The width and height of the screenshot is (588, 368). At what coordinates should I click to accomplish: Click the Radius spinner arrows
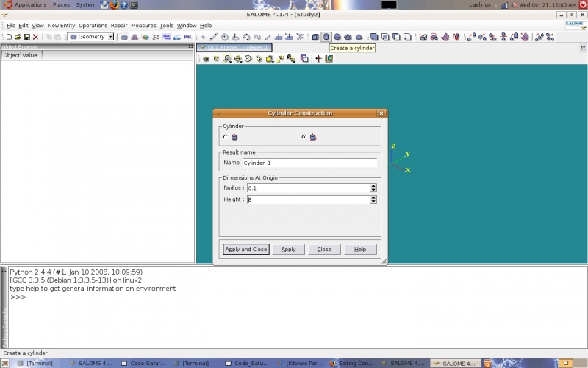coord(373,188)
